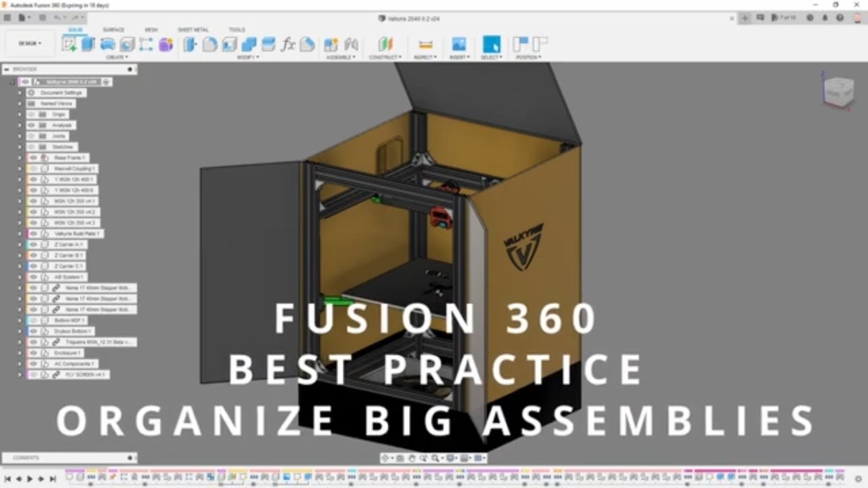
Task: Toggle visibility of Enclosure:1 component
Action: (x=33, y=353)
